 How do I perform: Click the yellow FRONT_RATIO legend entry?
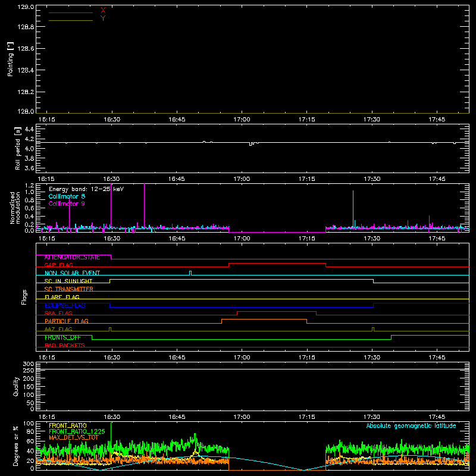pyautogui.click(x=68, y=425)
